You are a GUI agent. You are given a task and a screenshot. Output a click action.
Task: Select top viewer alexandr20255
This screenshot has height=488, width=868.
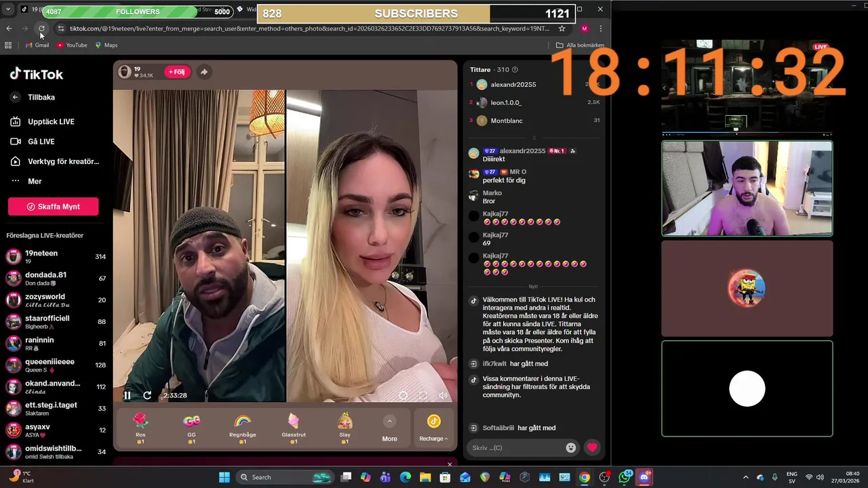513,85
